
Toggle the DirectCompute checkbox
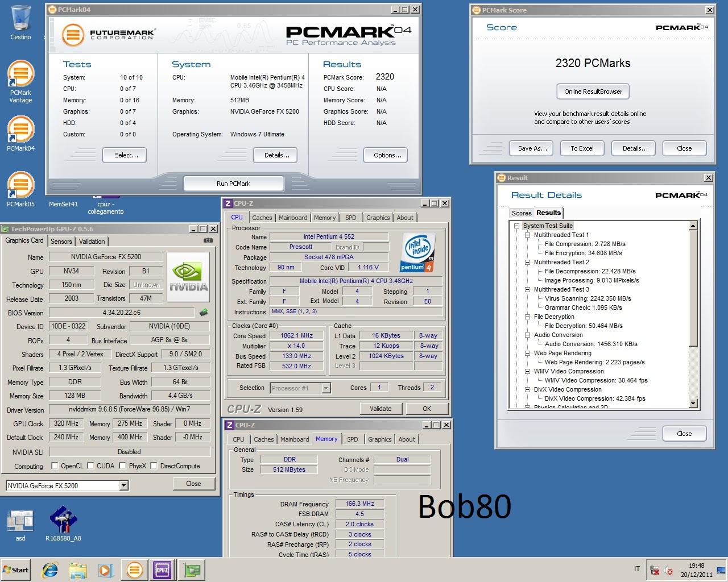(154, 466)
